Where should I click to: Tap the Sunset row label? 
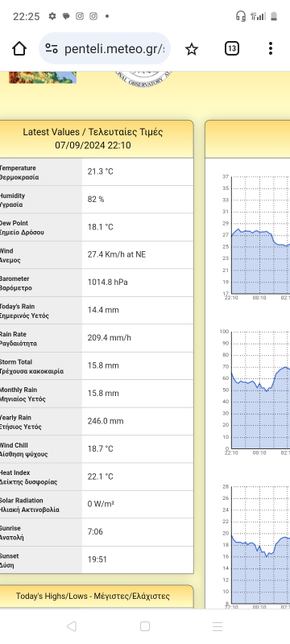(x=10, y=560)
